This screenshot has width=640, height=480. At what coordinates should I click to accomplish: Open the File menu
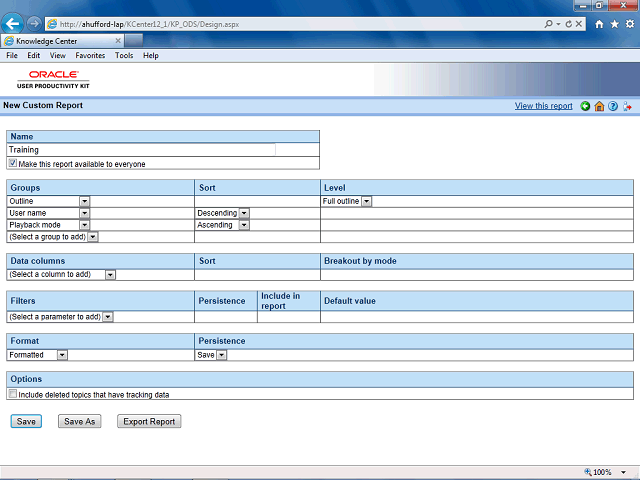12,56
